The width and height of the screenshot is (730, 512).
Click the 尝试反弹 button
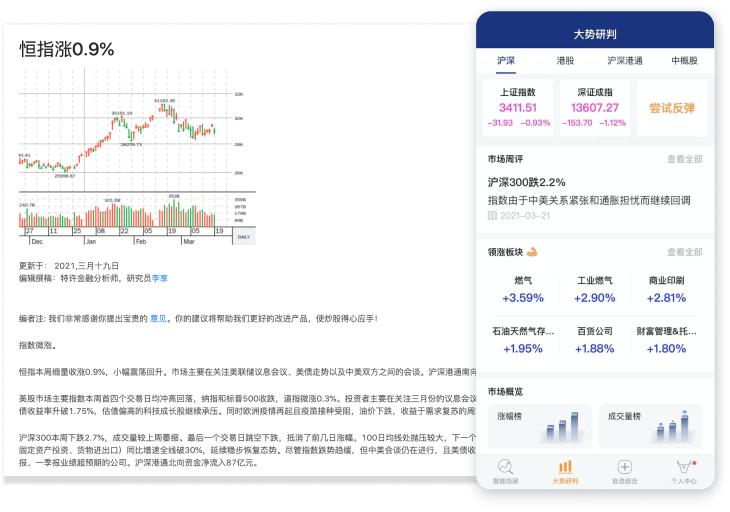(x=672, y=108)
